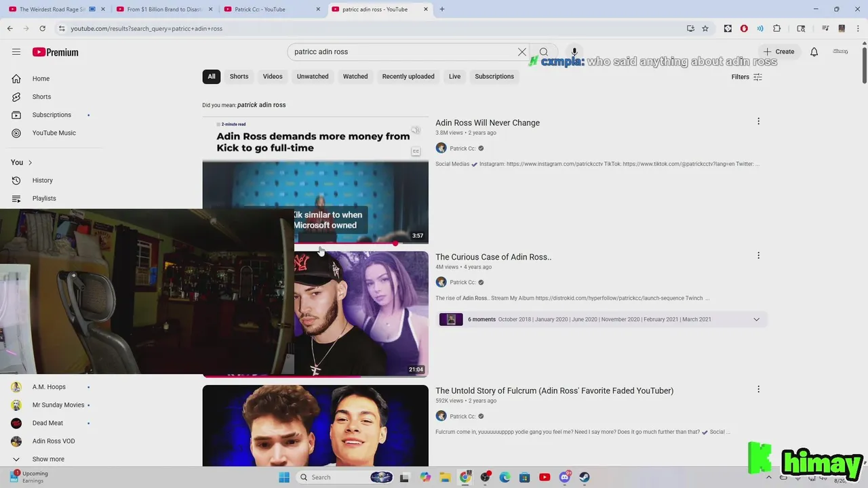The image size is (868, 488).
Task: Open YouTube Music in the sidebar
Action: [54, 133]
